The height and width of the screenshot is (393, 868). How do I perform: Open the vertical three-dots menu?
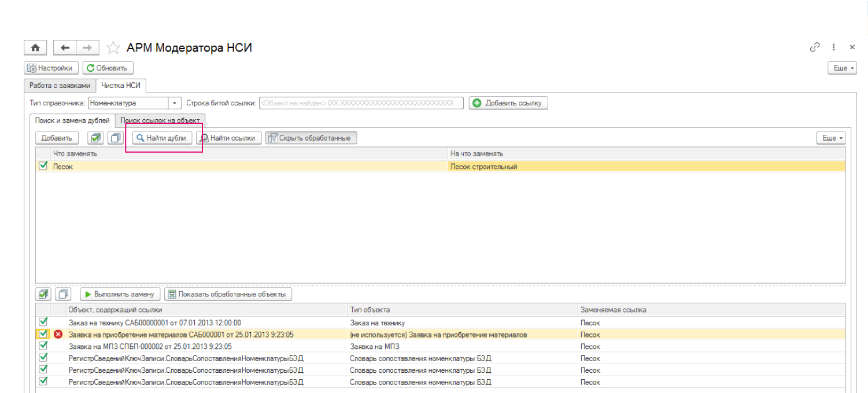click(833, 47)
